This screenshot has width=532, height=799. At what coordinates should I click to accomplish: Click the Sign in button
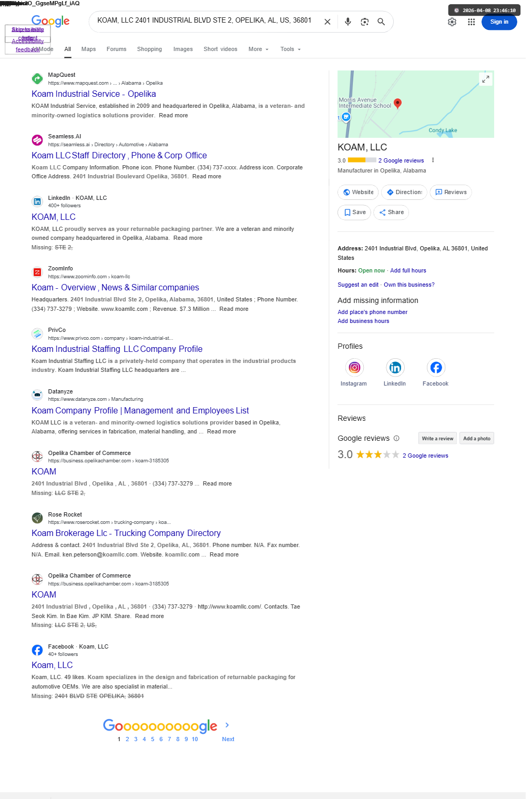pos(499,22)
